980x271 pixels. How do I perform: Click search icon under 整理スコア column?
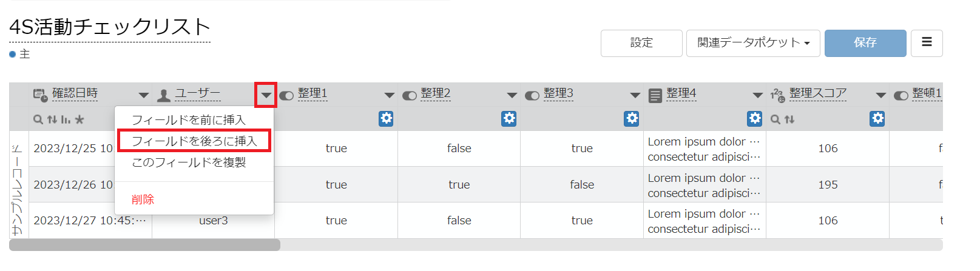click(776, 119)
